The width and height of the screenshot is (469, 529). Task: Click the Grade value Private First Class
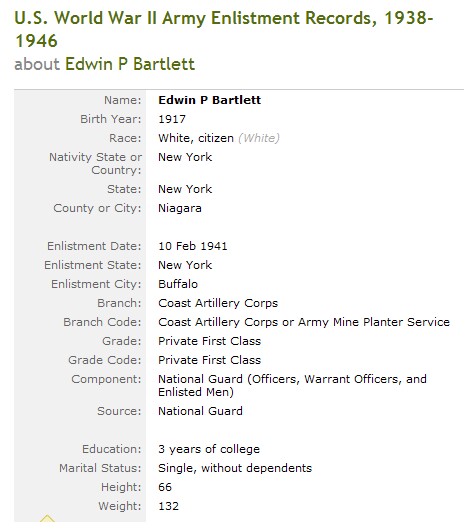210,341
